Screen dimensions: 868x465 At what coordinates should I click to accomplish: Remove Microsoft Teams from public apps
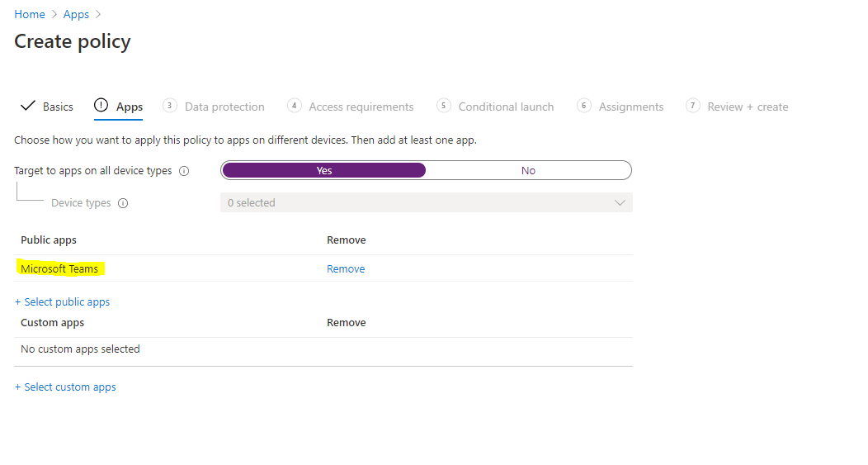(346, 268)
